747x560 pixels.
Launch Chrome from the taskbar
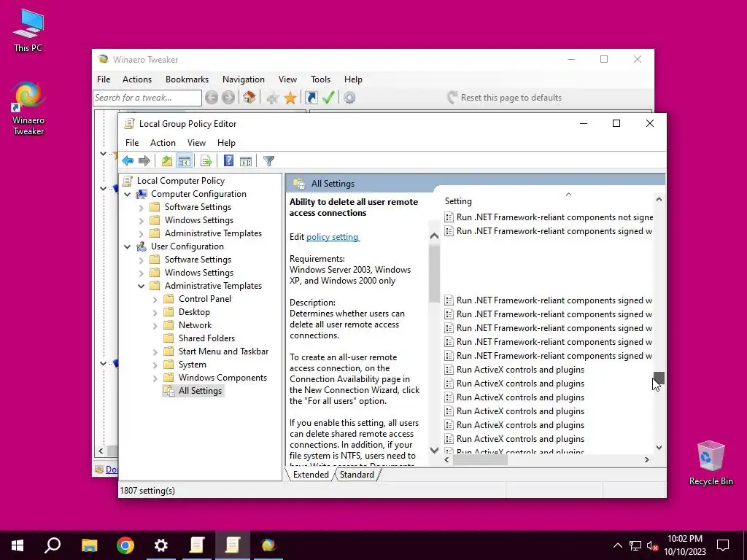125,545
